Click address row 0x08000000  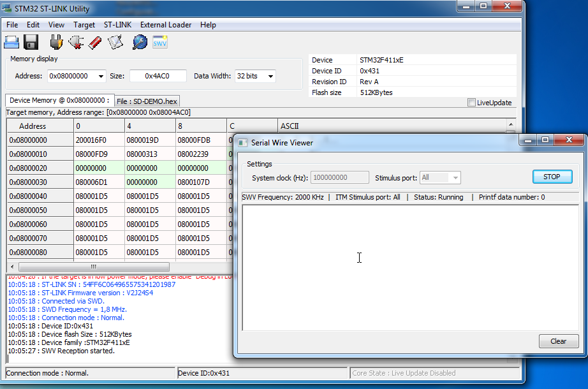coord(40,140)
